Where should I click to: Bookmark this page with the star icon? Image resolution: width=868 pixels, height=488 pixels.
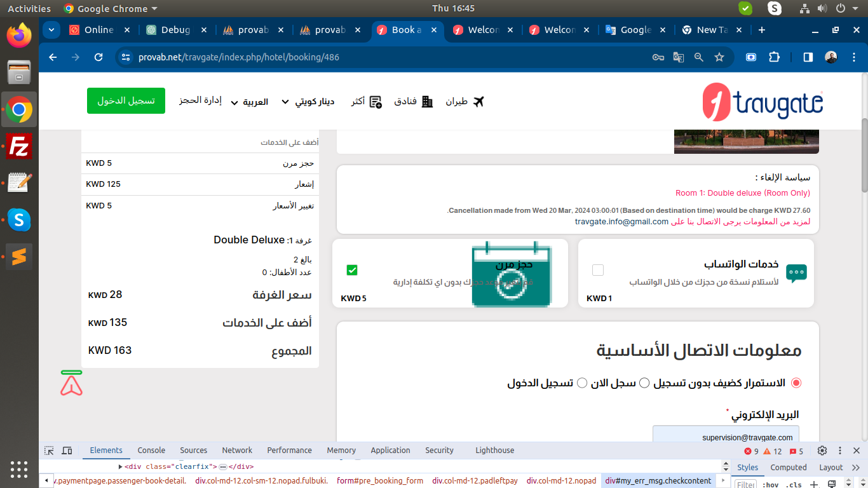[x=719, y=57]
